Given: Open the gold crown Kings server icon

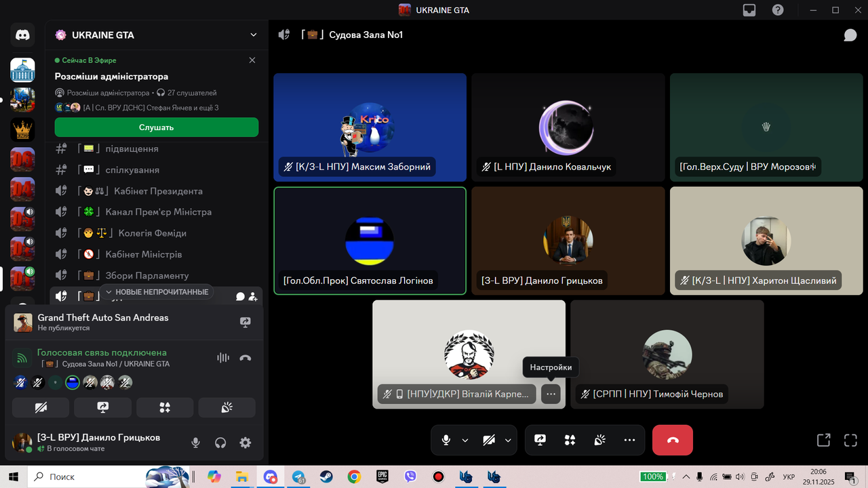Looking at the screenshot, I should (x=22, y=129).
